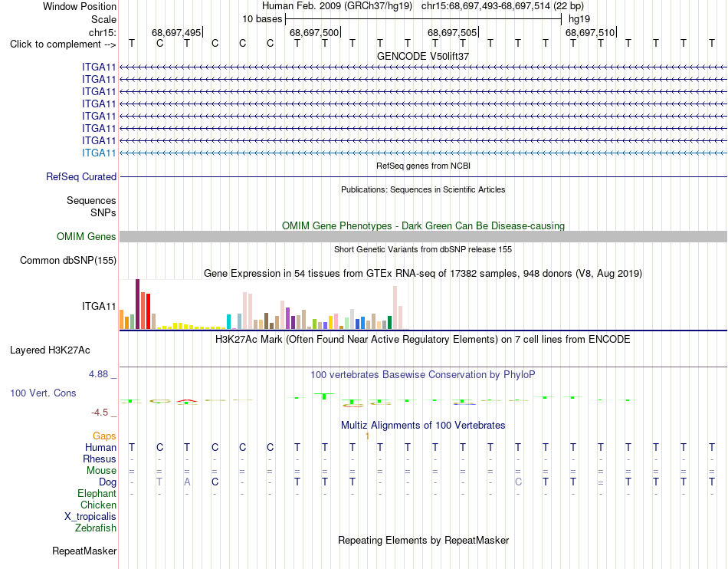728x569 pixels.
Task: Click the 100 Vert. Cons label
Action: (43, 393)
